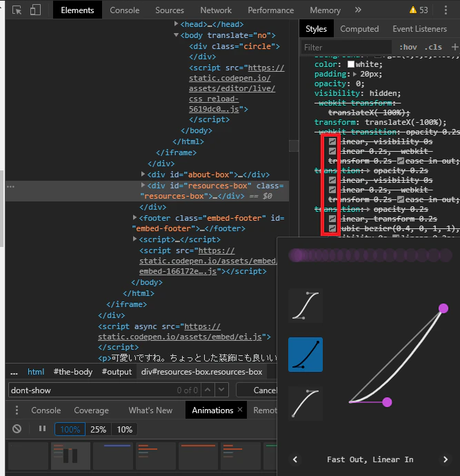Open the Sources tab
The height and width of the screenshot is (476, 460).
click(x=170, y=10)
